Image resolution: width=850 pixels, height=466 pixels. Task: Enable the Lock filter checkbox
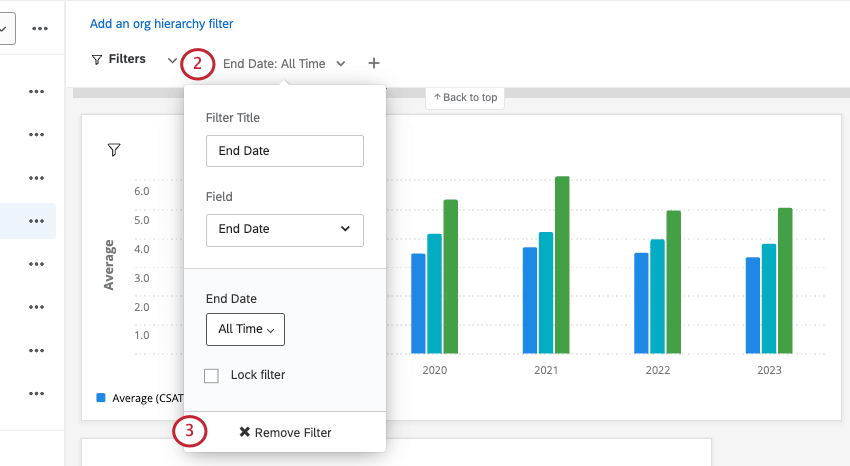coord(211,376)
